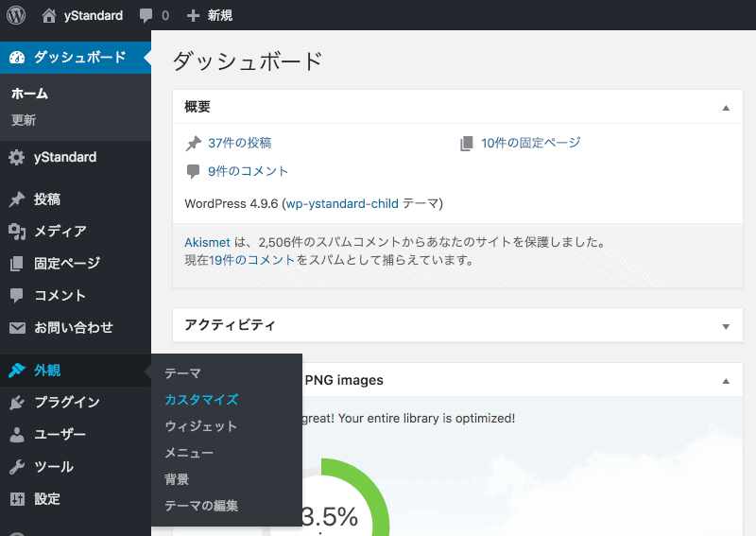Viewport: 756px width, 536px height.
Task: Collapse the 概要 panel with its arrow
Action: (x=726, y=108)
